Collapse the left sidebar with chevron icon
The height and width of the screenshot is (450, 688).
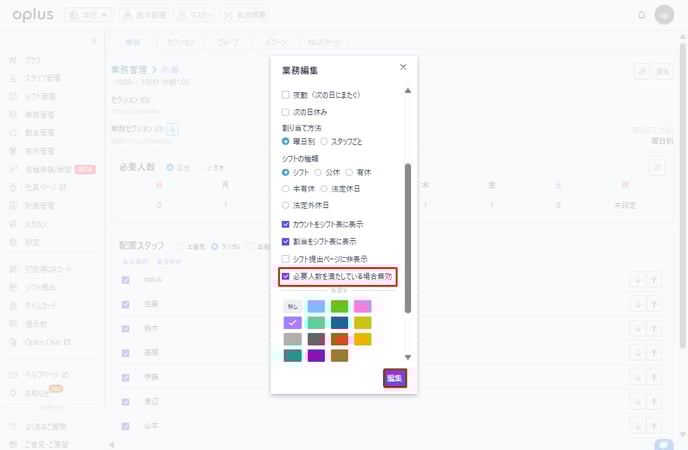point(96,41)
